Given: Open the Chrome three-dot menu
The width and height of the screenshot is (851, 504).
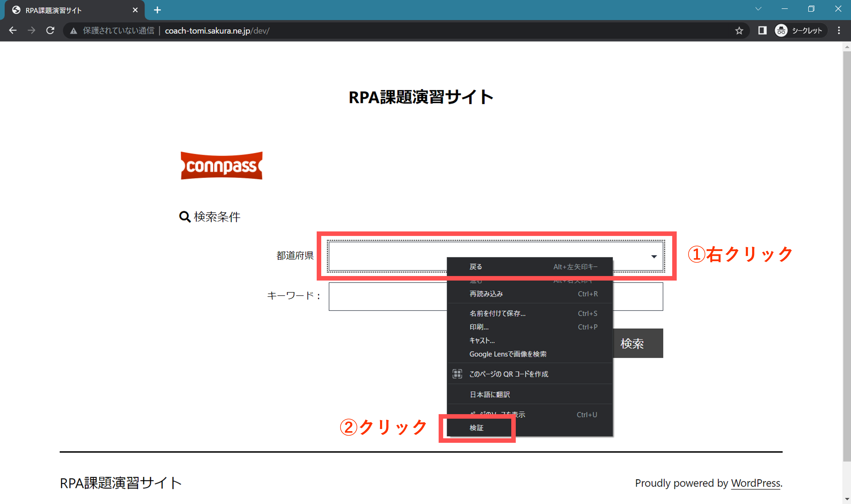Looking at the screenshot, I should (839, 31).
